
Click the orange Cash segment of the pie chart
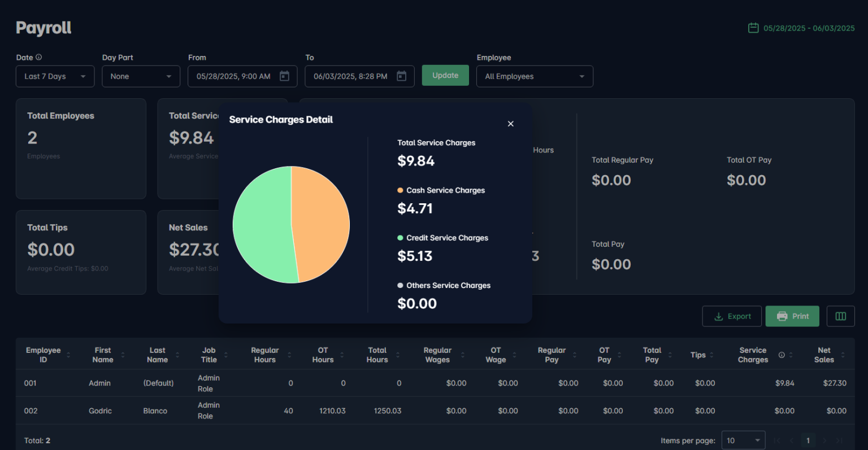click(321, 223)
